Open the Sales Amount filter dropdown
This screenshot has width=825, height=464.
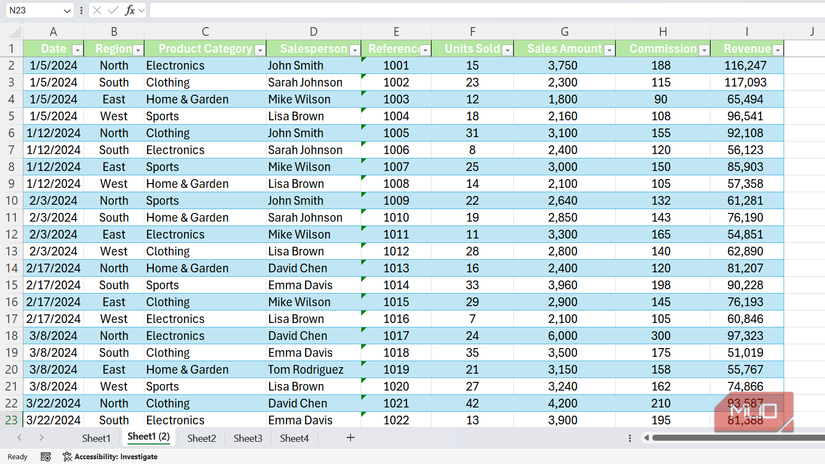click(609, 49)
